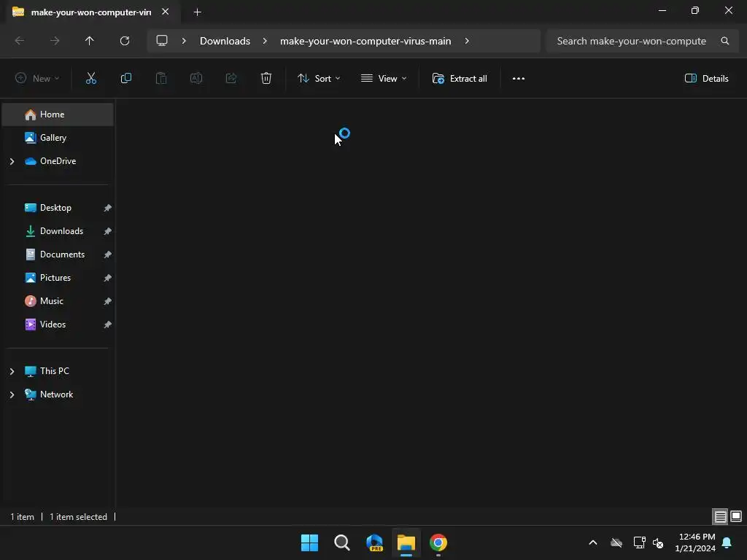Click the pin icon next to Documents
Screen dimensions: 747x560
tap(108, 254)
